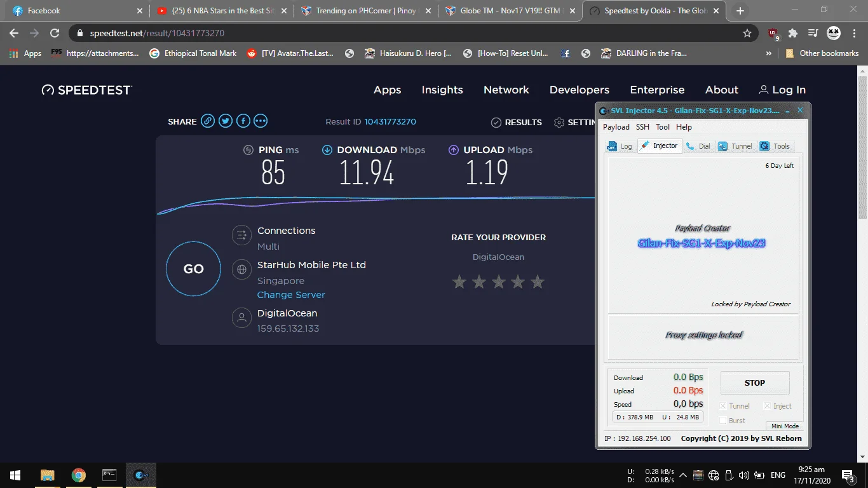Enable the Burst checkbox

pos(722,420)
